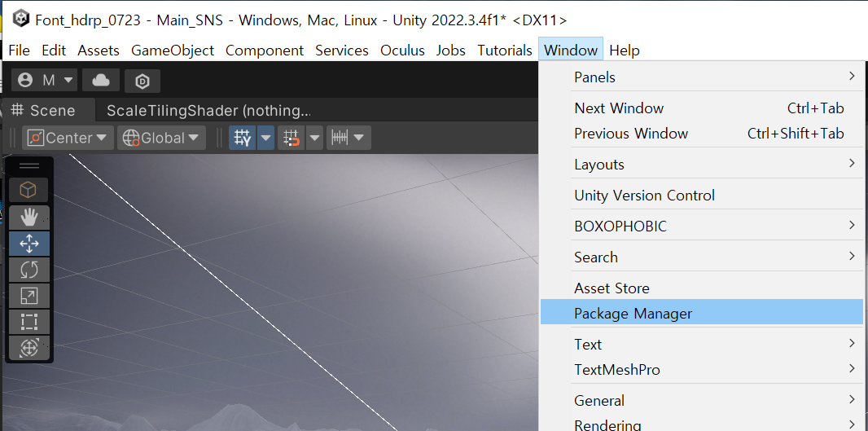Open the Oculus menu
This screenshot has height=431, width=868.
pos(402,50)
